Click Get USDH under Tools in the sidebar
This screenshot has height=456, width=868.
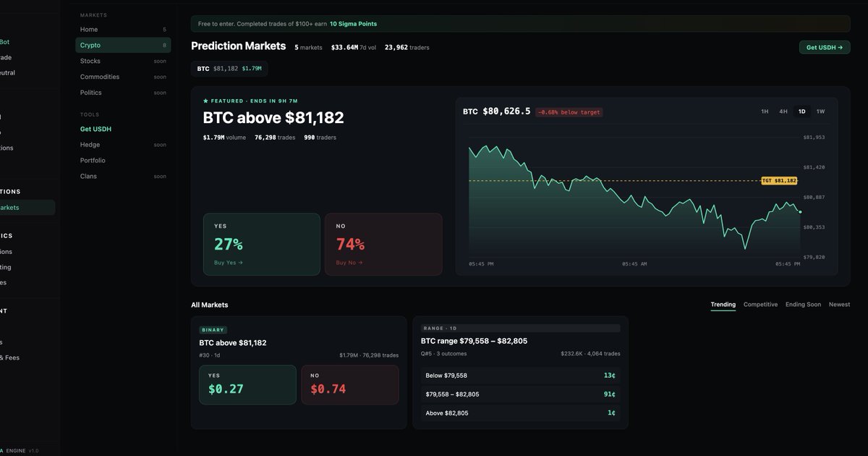click(x=95, y=129)
